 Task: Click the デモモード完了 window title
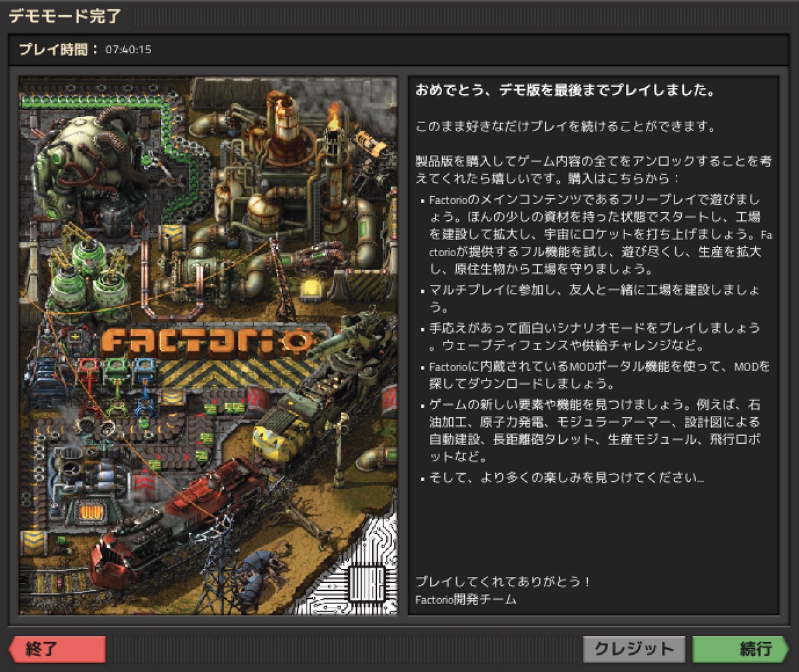tap(65, 16)
